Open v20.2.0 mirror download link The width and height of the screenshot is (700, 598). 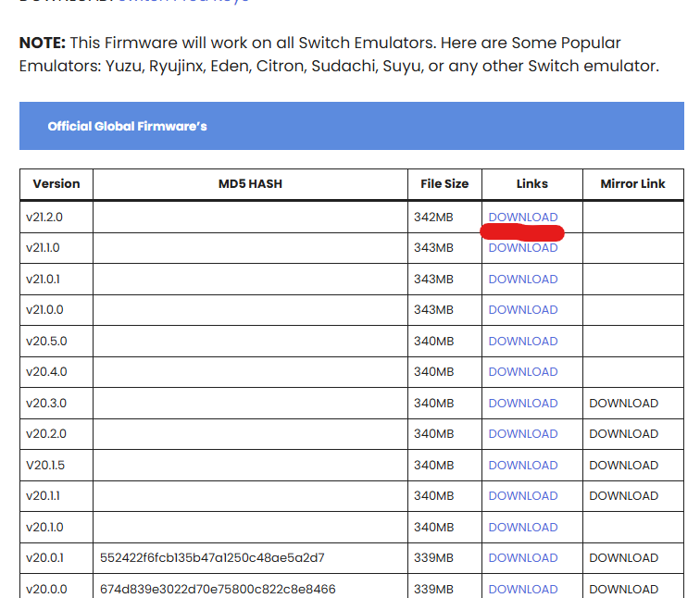624,434
